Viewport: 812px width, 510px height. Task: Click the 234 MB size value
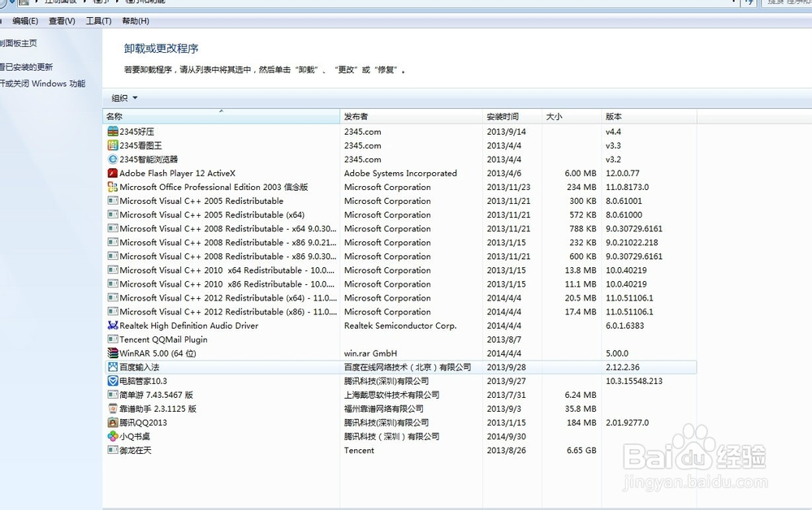581,187
